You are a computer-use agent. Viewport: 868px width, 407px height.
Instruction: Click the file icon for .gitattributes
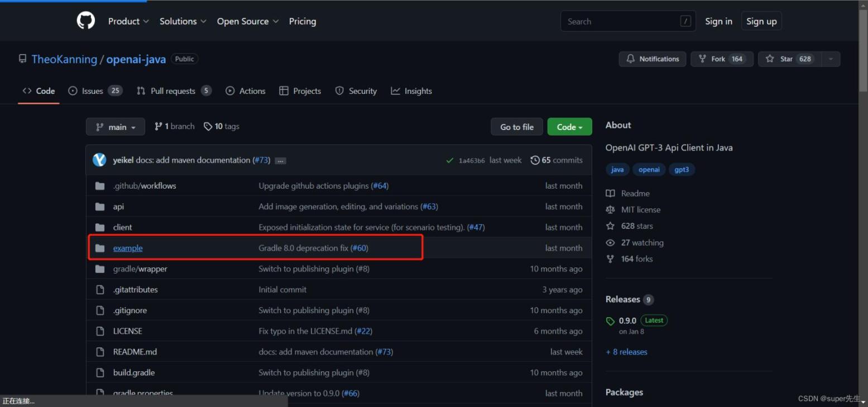(x=100, y=289)
